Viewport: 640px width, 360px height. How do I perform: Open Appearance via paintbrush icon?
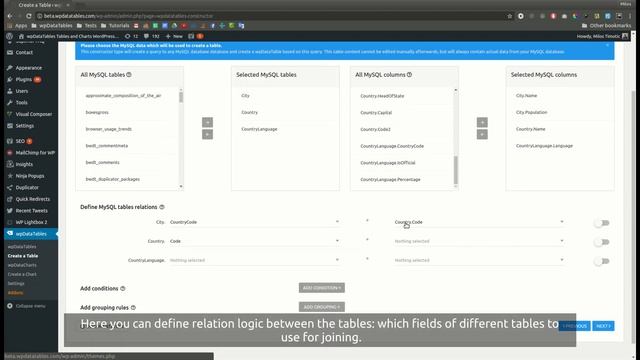point(10,68)
